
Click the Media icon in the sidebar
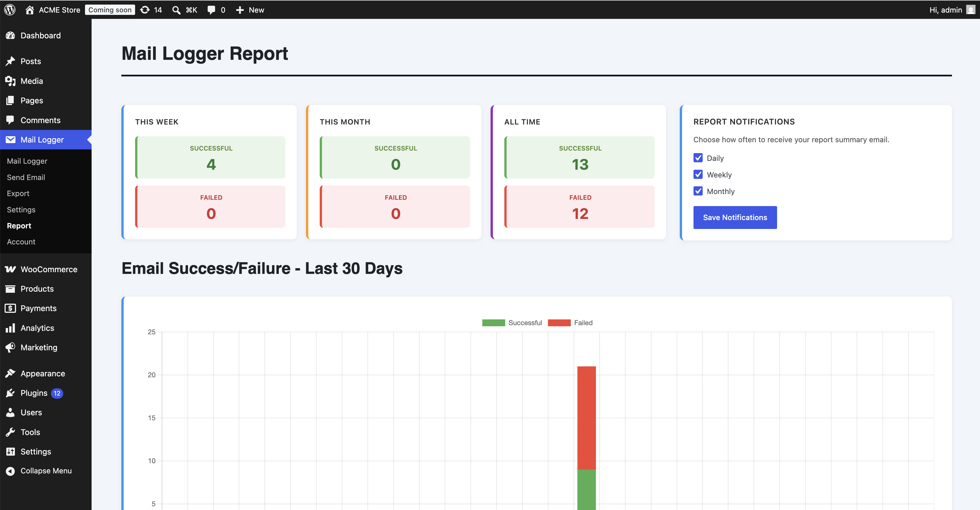[10, 81]
